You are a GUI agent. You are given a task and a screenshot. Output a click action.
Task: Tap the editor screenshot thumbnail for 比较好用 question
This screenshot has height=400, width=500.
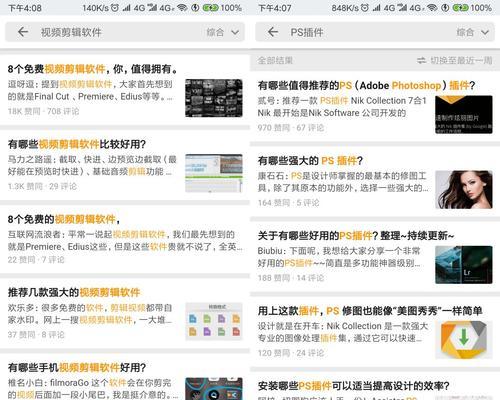(214, 173)
